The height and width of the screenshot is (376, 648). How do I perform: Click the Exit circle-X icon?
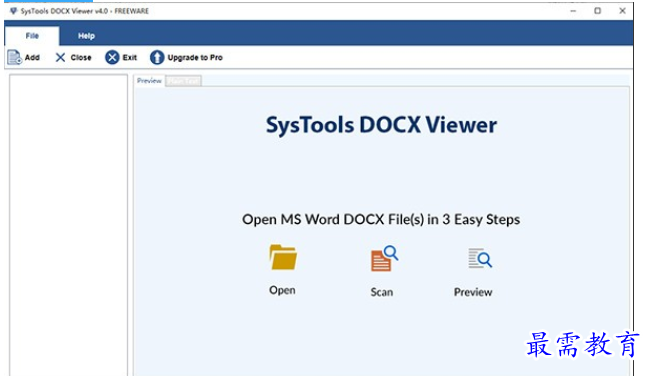pyautogui.click(x=112, y=57)
